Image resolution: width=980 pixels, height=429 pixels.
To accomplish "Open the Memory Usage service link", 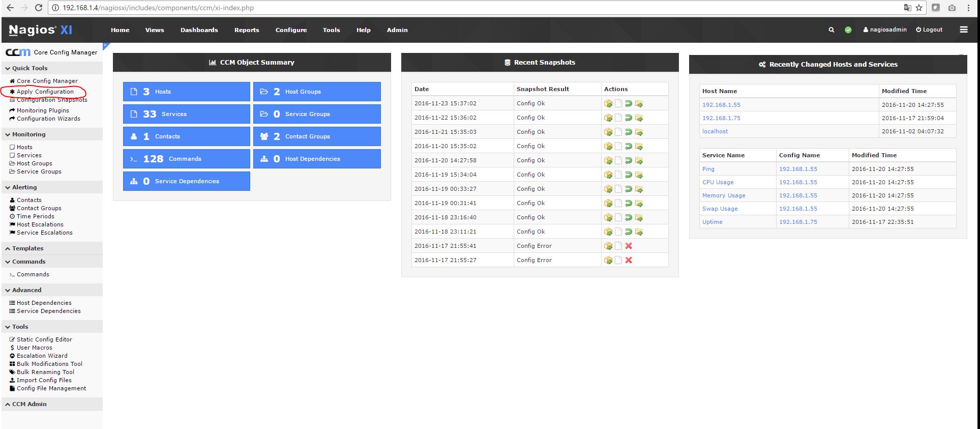I will [x=724, y=195].
